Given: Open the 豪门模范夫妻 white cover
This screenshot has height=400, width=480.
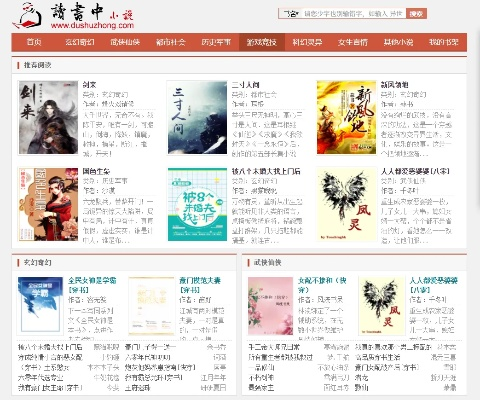Looking at the screenshot, I should (152, 305).
